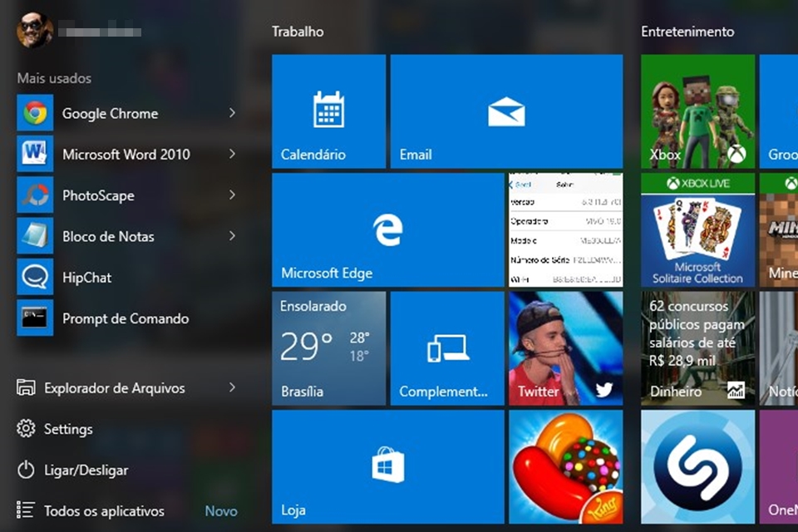Click the Ligar/Desligar label

(x=86, y=470)
